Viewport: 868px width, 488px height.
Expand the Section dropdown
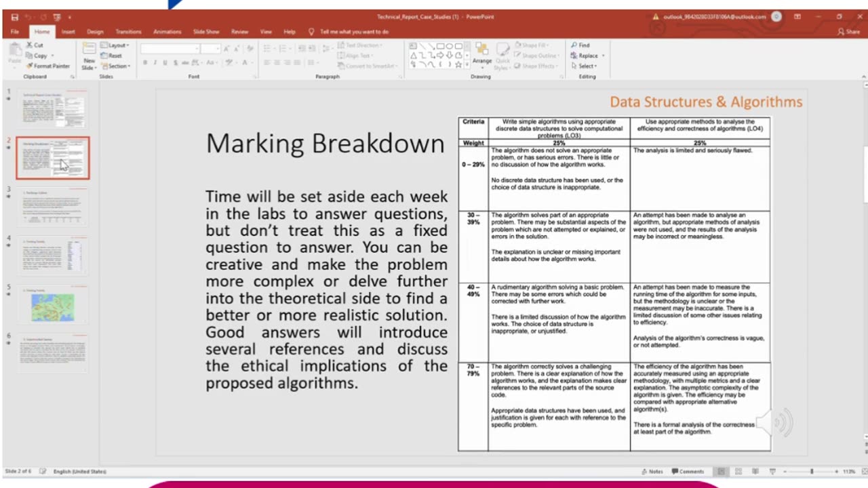pyautogui.click(x=114, y=66)
